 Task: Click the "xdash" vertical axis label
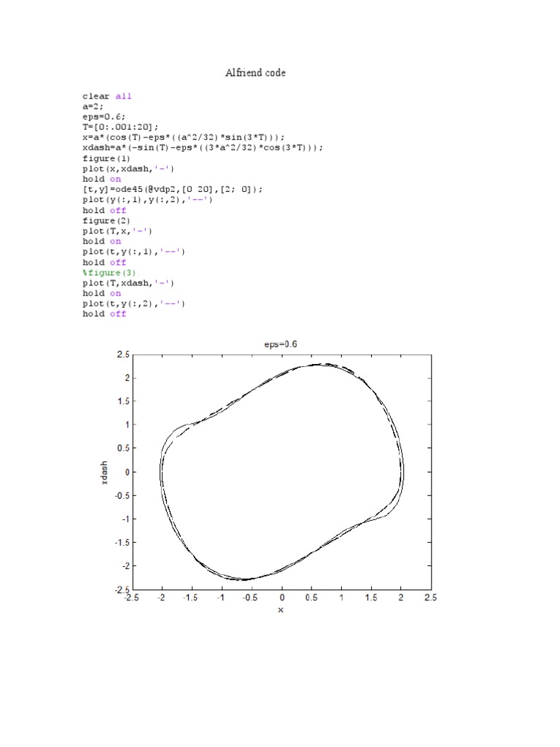(104, 473)
